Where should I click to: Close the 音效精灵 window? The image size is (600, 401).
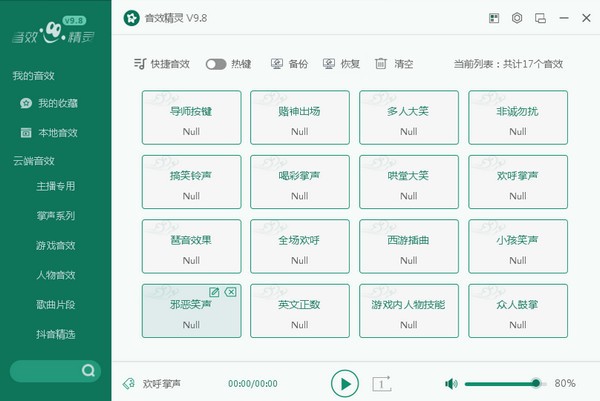[x=586, y=18]
